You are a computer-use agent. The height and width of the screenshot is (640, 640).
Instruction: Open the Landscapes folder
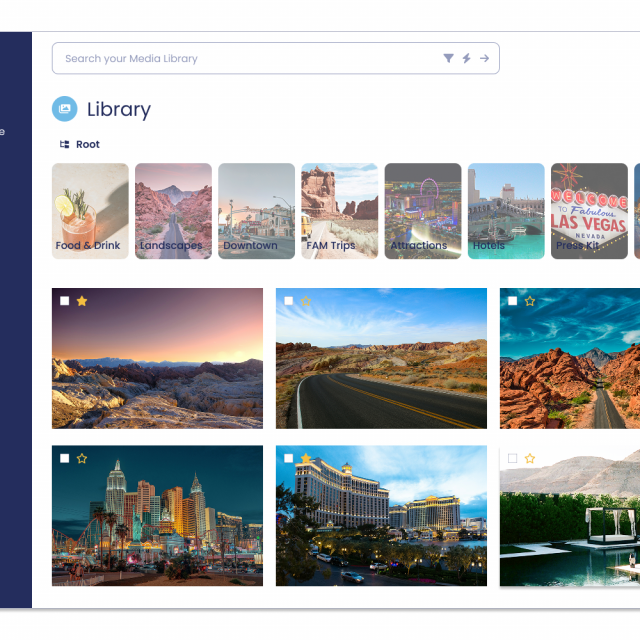click(173, 211)
